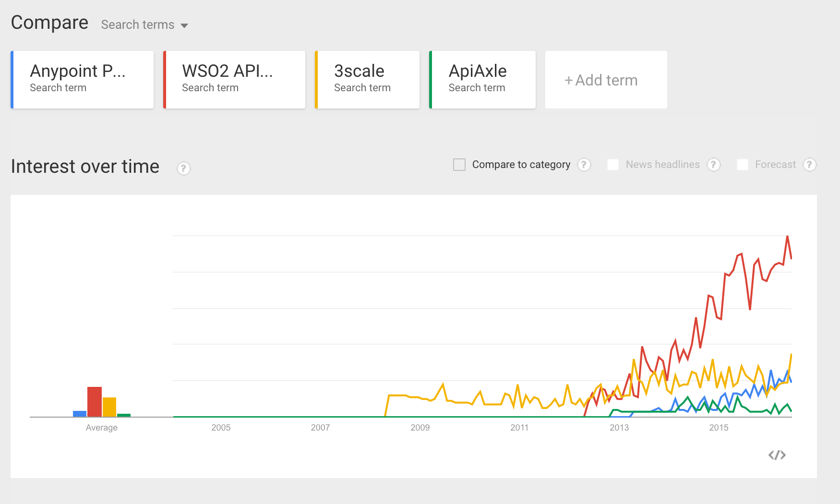Select the ApiAxle search term card
840x504 pixels.
(x=482, y=80)
